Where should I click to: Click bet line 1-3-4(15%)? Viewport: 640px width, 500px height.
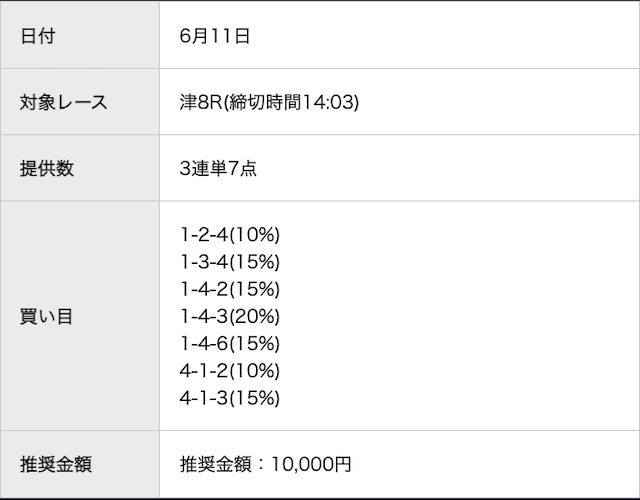(x=230, y=262)
